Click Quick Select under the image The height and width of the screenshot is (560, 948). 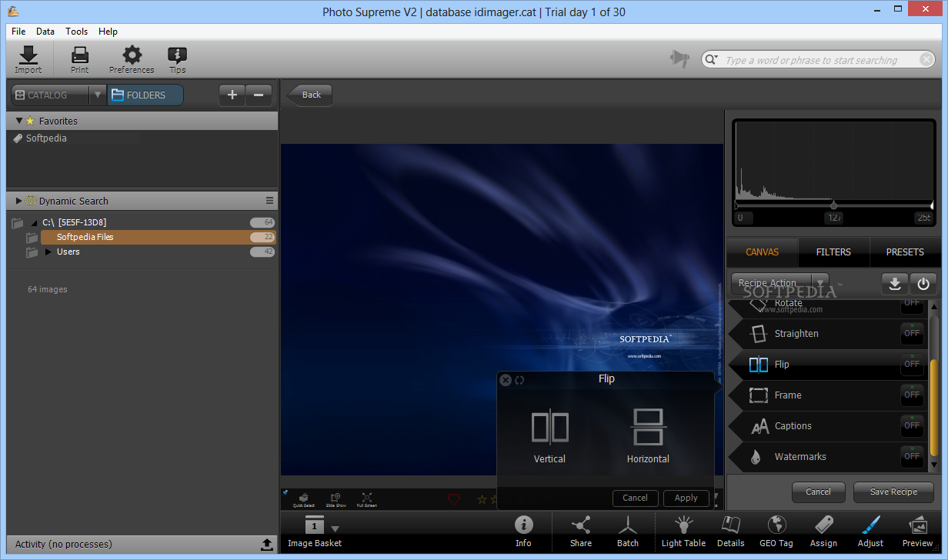point(303,500)
